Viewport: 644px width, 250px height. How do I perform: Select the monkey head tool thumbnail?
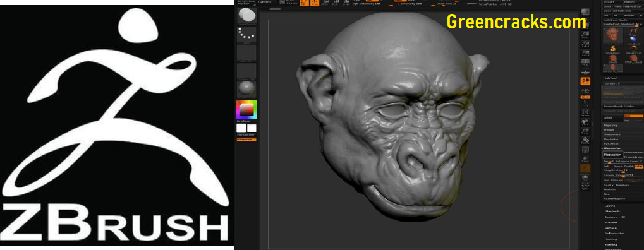point(612,36)
